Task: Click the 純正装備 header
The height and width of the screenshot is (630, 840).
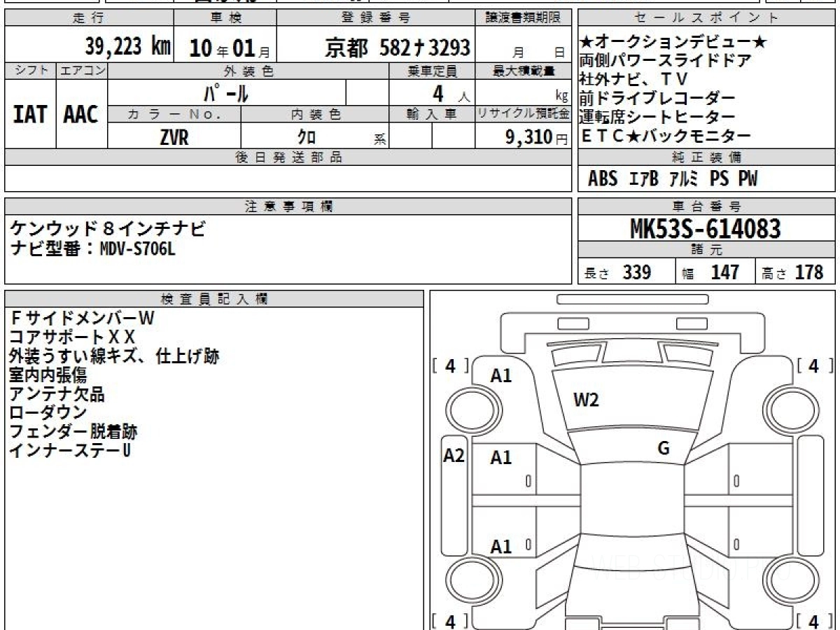Action: pyautogui.click(x=707, y=157)
